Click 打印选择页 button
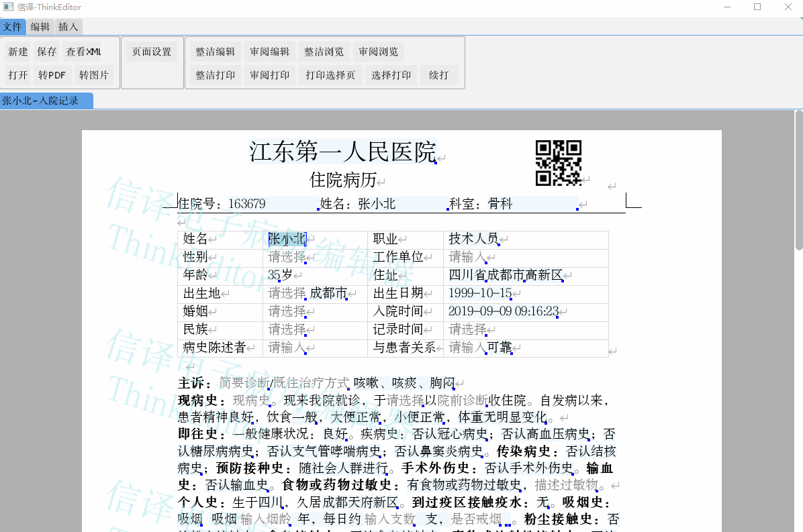The image size is (803, 532). click(x=330, y=75)
